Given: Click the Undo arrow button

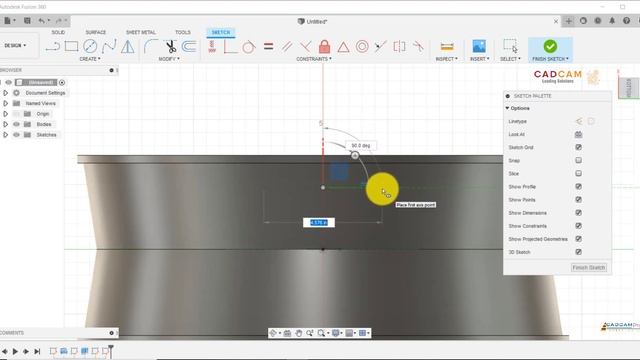Looking at the screenshot, I should tap(42, 20).
